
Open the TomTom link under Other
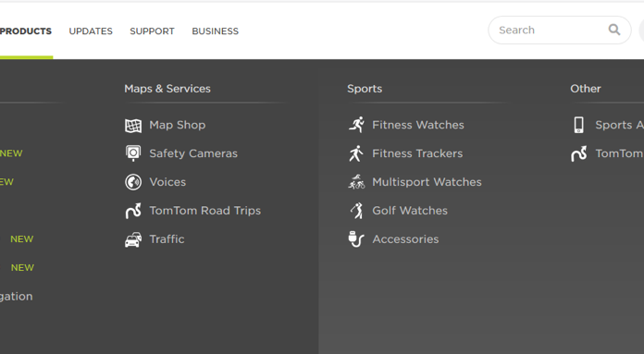619,153
